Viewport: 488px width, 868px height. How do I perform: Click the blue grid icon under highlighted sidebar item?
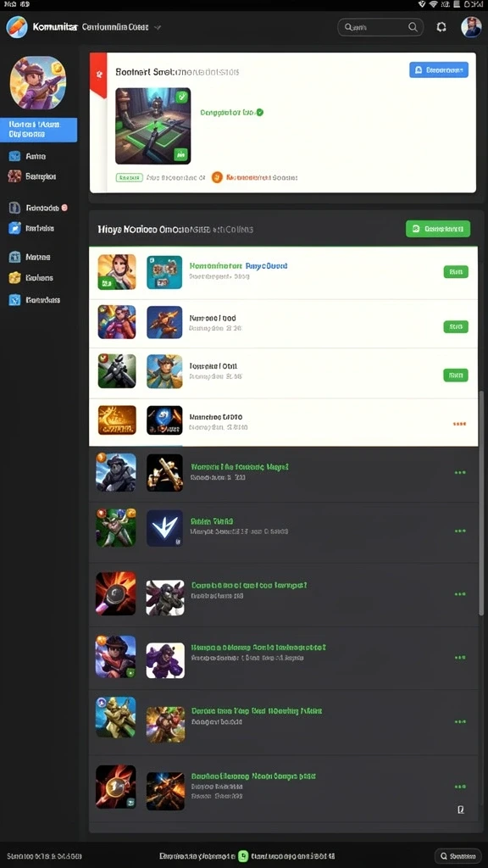pos(15,156)
